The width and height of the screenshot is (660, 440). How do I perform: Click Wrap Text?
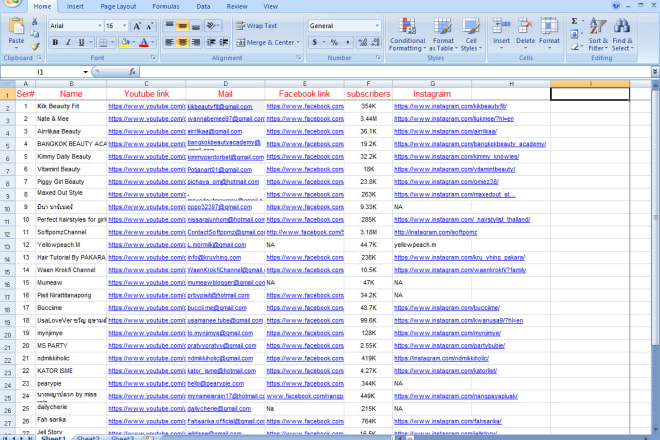[x=256, y=26]
